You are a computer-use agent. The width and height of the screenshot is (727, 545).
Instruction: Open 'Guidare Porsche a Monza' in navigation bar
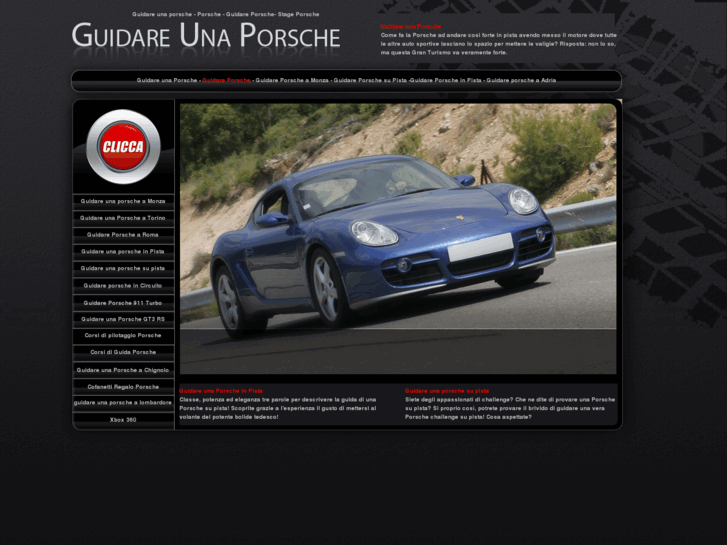[x=292, y=80]
